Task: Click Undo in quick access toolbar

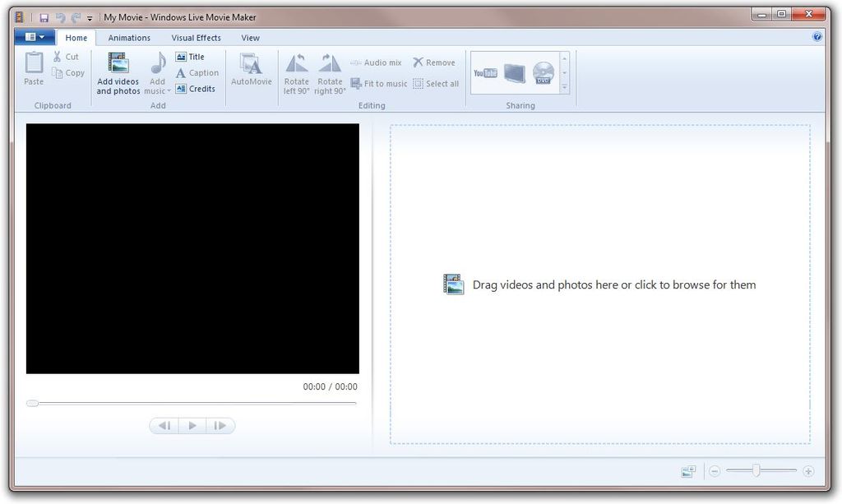Action: click(60, 18)
